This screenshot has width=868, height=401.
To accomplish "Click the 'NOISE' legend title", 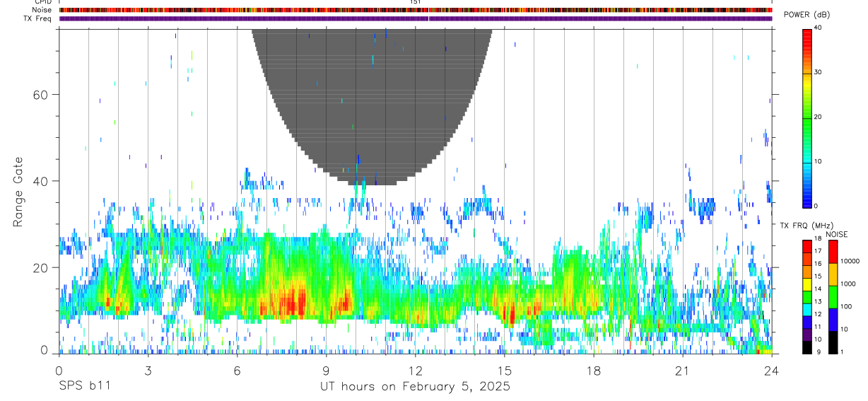I will tap(837, 235).
